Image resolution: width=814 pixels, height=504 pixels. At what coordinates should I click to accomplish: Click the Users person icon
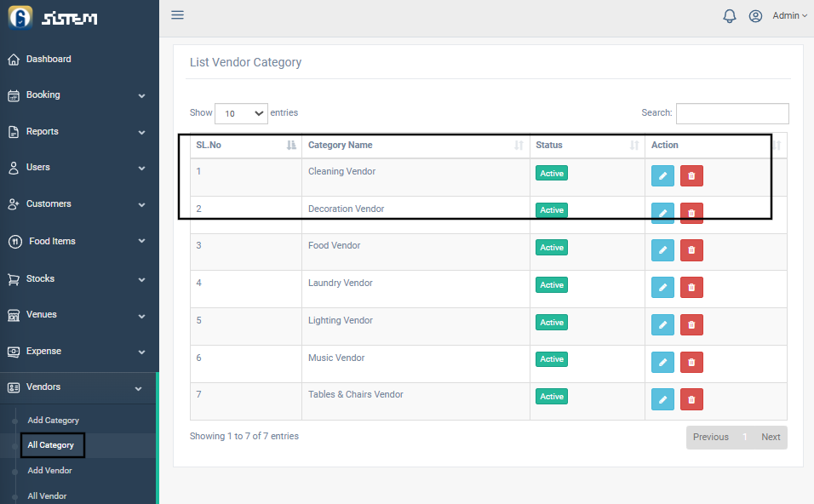tap(14, 168)
